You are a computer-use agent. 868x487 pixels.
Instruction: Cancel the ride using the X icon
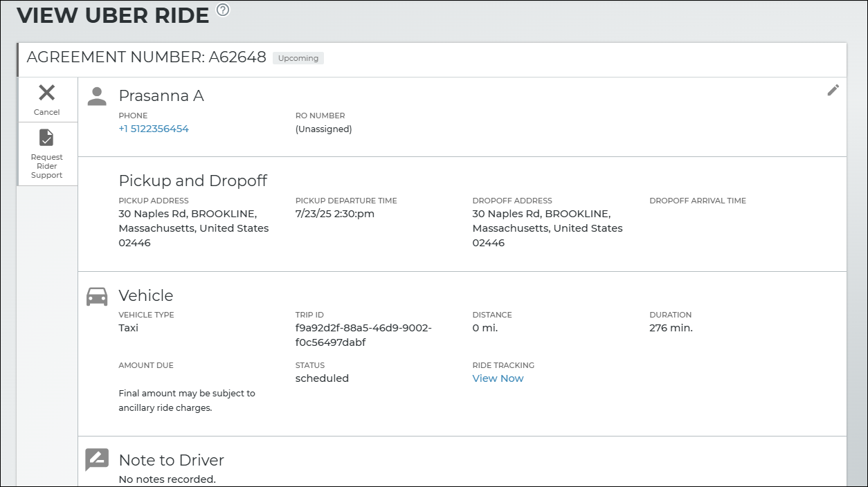tap(47, 93)
